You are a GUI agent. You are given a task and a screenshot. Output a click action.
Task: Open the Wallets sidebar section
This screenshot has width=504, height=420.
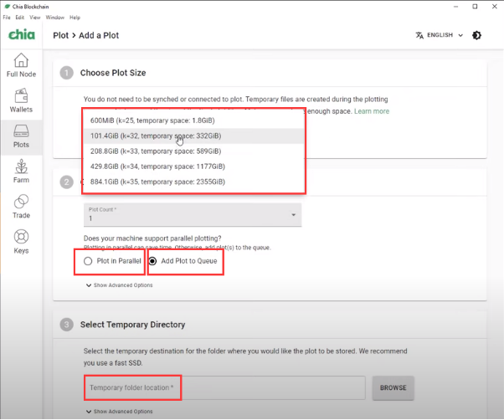click(21, 100)
